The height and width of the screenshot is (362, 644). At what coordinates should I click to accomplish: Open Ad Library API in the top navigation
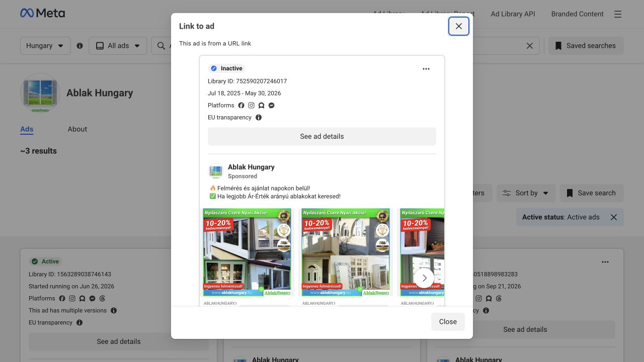[513, 14]
